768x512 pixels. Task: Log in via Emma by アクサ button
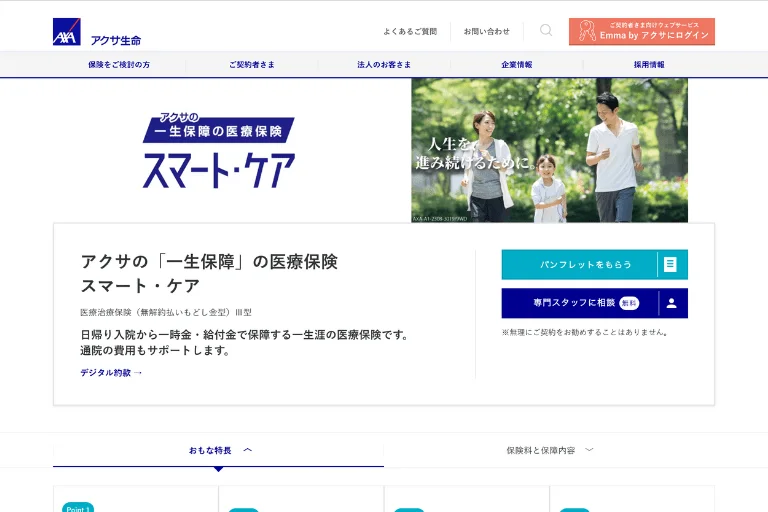click(x=642, y=31)
